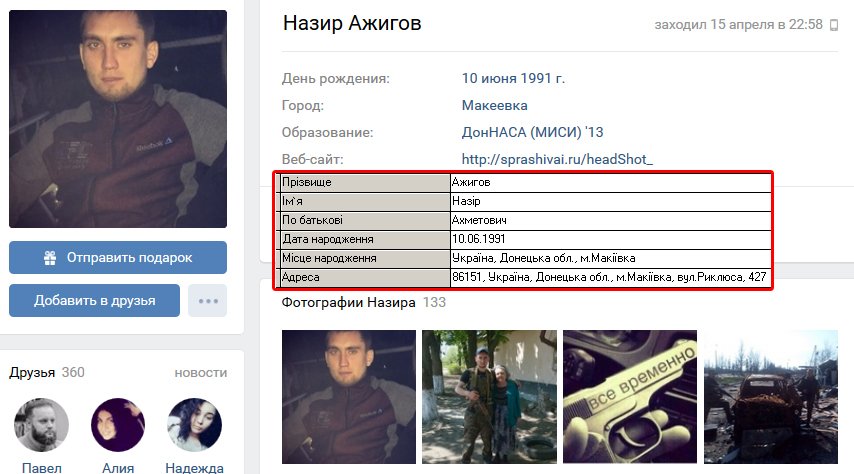Open Фотографии Назира photo section header
Screen dimensions: 854x474
[x=363, y=302]
